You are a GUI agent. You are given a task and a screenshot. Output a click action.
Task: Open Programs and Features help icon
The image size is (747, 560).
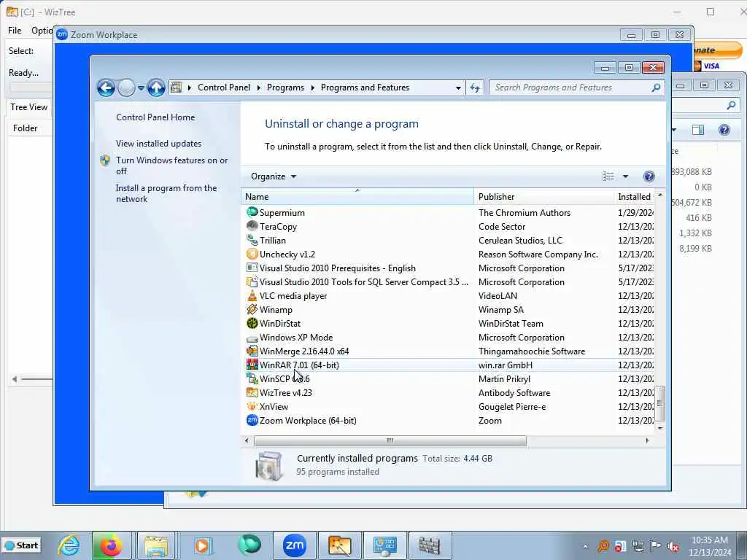(649, 176)
